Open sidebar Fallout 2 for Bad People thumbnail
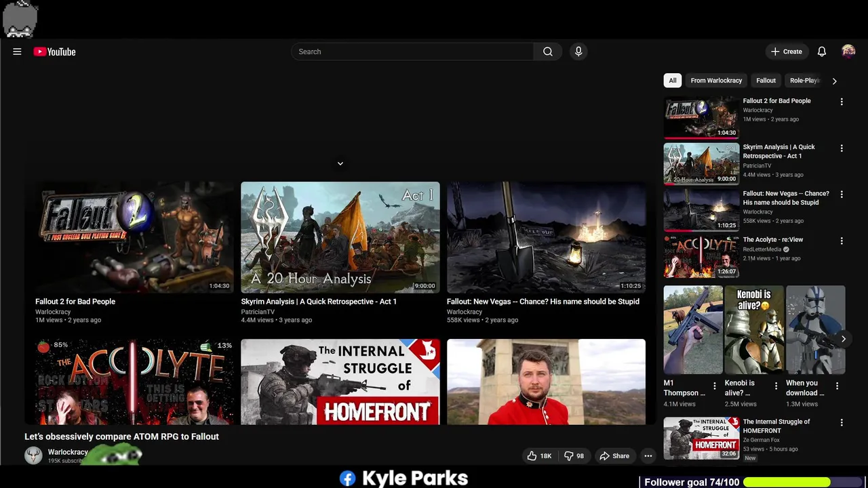Image resolution: width=868 pixels, height=488 pixels. [701, 117]
